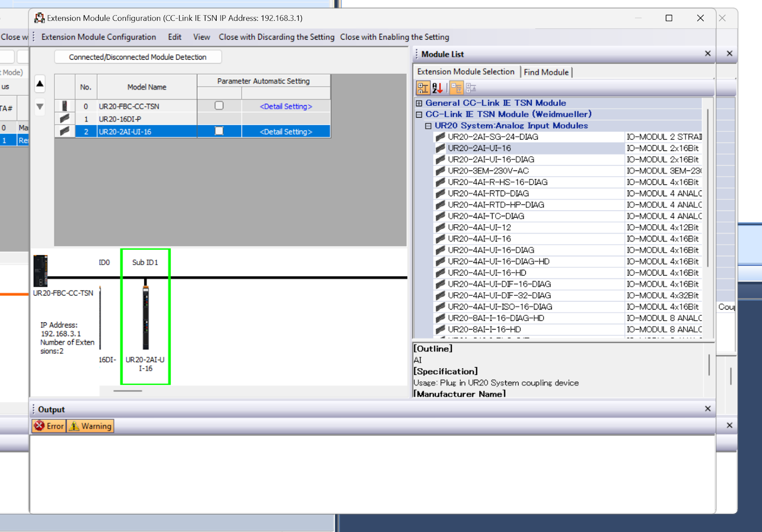Select UR20-4AI-UI-ISO-16-DIAG in the module list
762x532 pixels.
[500, 307]
